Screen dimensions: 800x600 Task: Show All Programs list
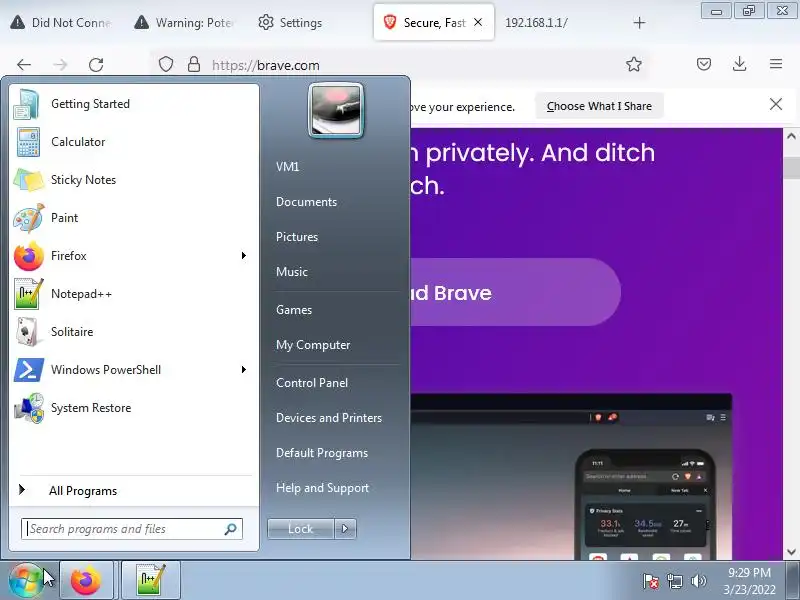click(134, 491)
